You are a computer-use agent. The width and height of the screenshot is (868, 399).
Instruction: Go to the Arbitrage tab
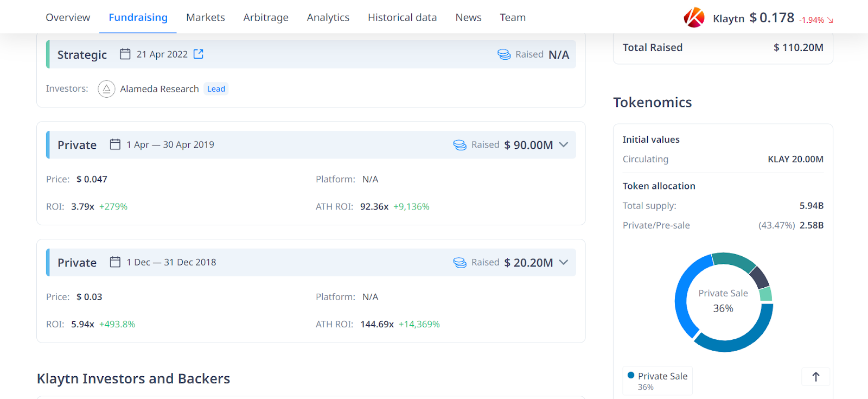266,17
